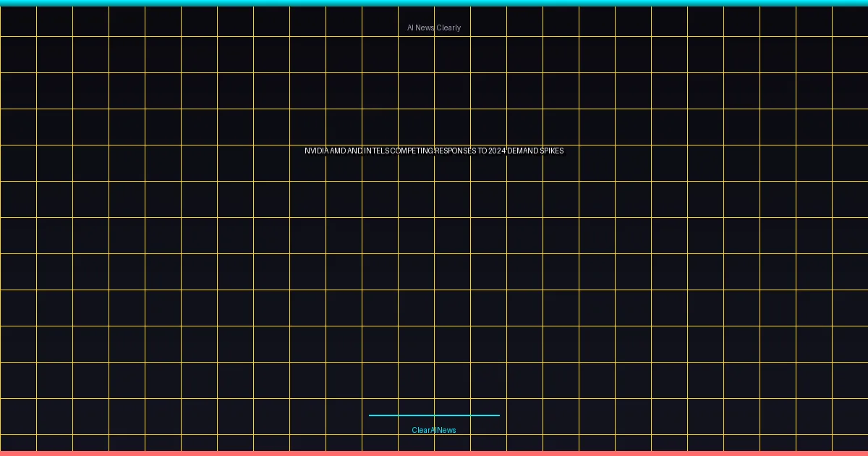
Task: Click 2024 in the headline text
Action: tap(497, 151)
